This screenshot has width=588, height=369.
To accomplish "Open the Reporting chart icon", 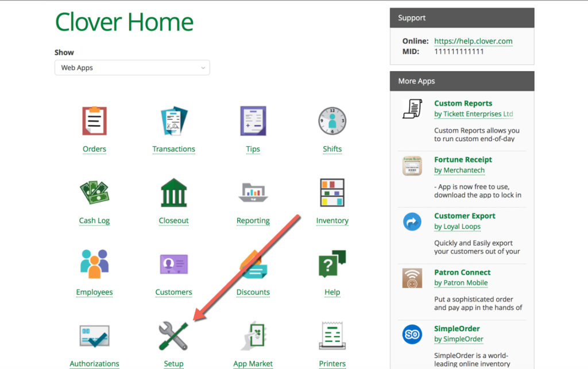I will [253, 193].
